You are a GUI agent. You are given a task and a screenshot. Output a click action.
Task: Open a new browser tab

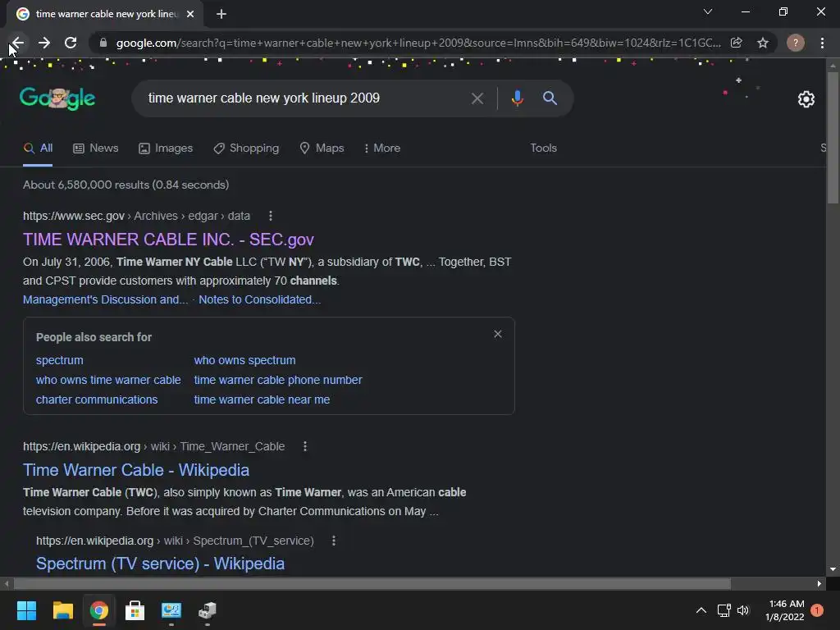221,14
